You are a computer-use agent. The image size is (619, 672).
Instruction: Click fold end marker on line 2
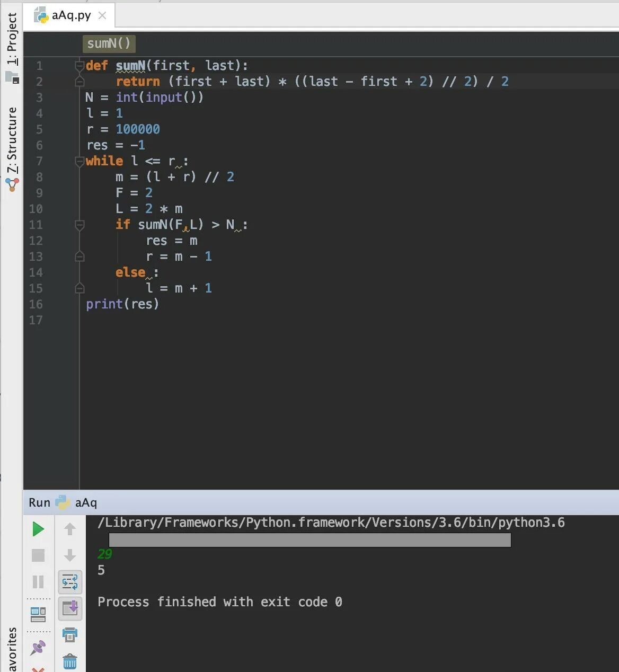click(79, 82)
